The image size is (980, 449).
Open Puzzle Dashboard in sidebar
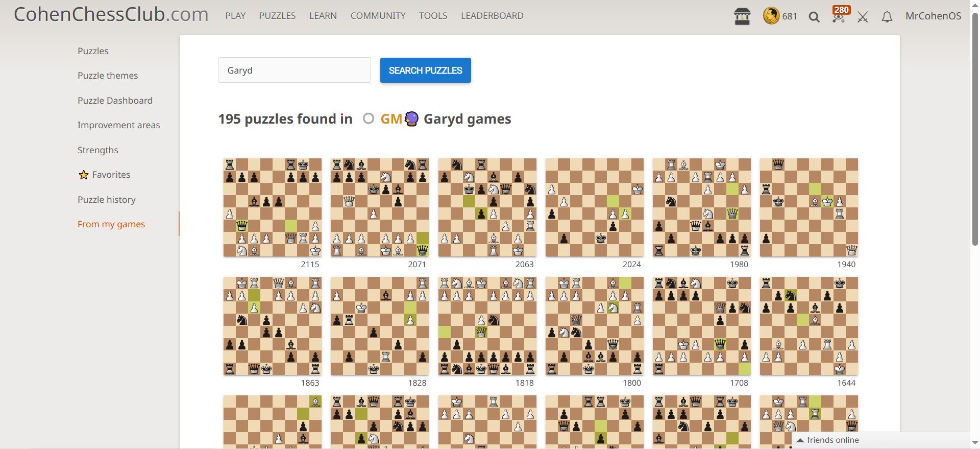[x=115, y=101]
